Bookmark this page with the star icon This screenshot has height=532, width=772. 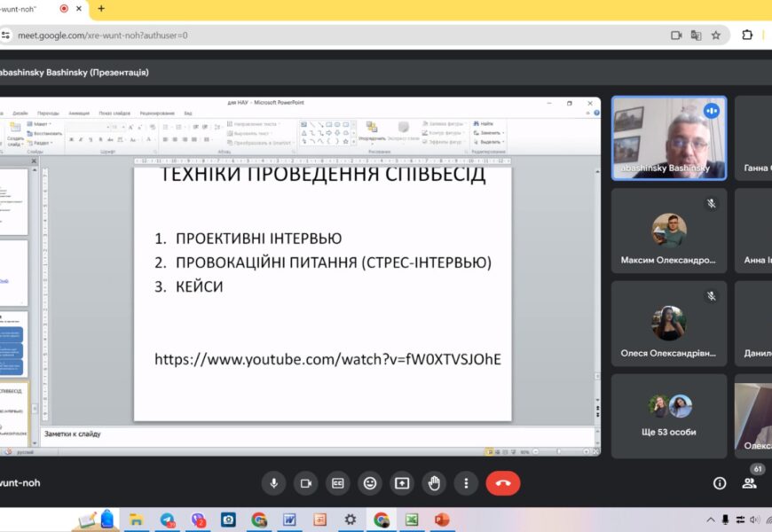[x=716, y=35]
